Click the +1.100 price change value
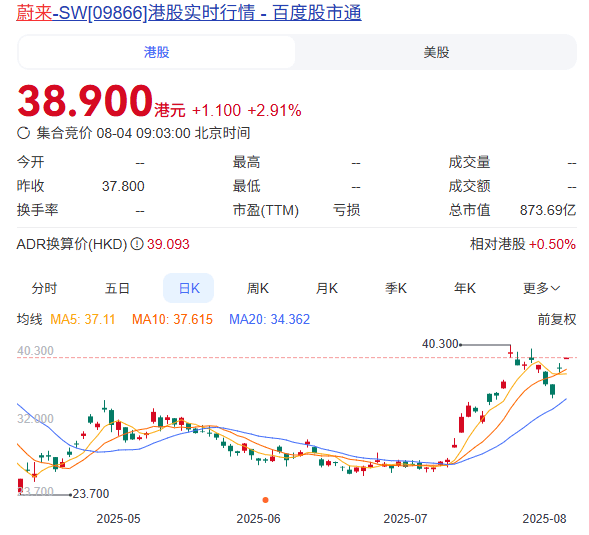This screenshot has height=535, width=589. [216, 110]
